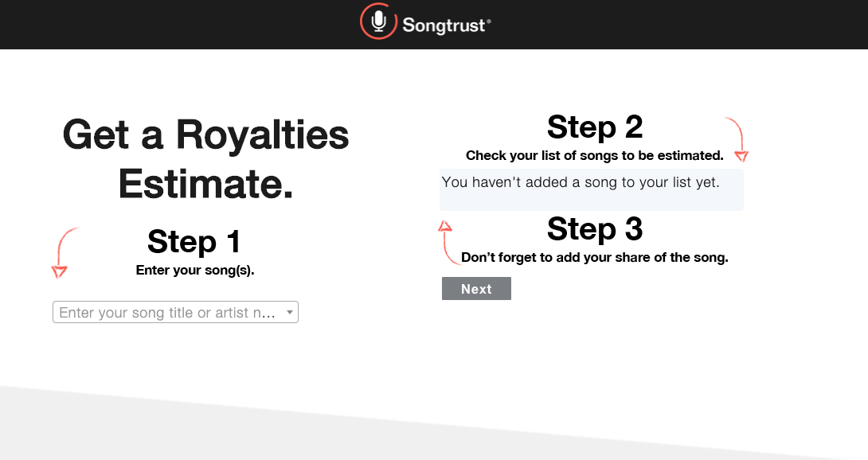Click the Next button
Screen dimensions: 868x460
(476, 288)
